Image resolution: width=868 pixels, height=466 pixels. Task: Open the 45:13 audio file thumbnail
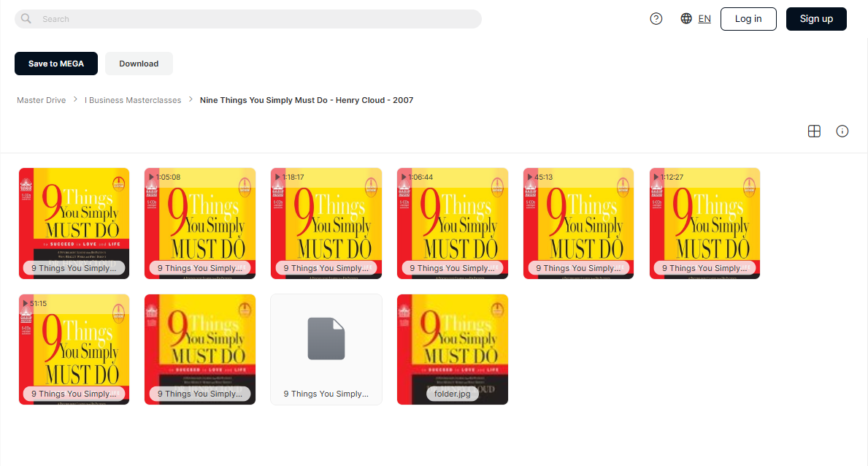[x=578, y=224]
